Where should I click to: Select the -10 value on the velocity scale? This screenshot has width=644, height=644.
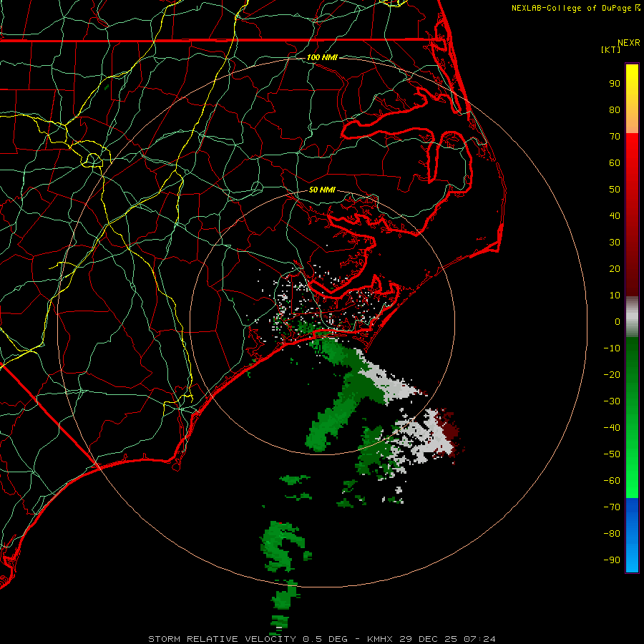click(x=612, y=348)
